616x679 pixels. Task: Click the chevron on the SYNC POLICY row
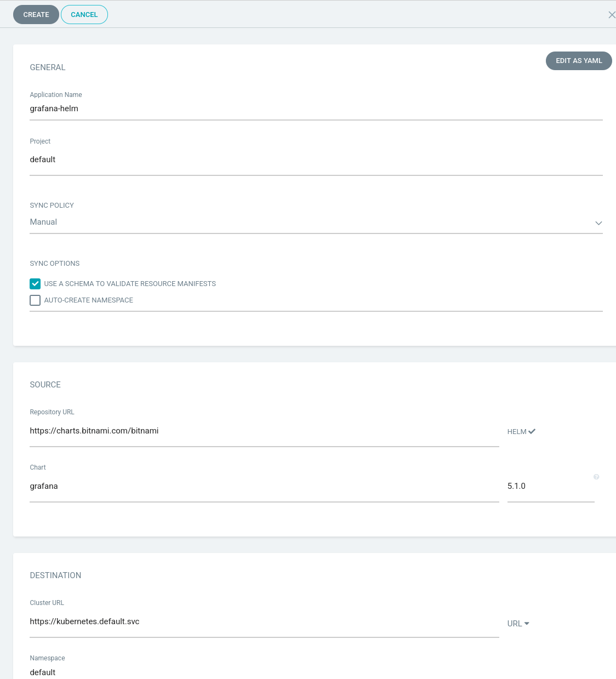click(x=599, y=223)
